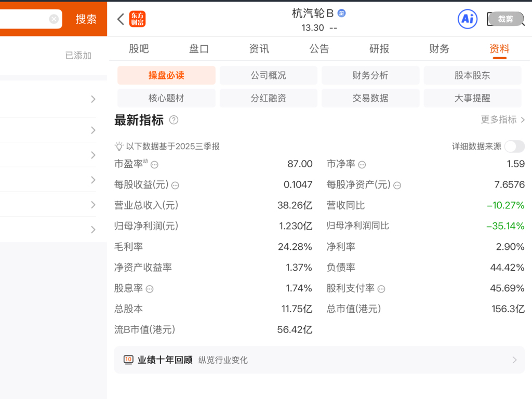Select 公司概况 section

269,75
